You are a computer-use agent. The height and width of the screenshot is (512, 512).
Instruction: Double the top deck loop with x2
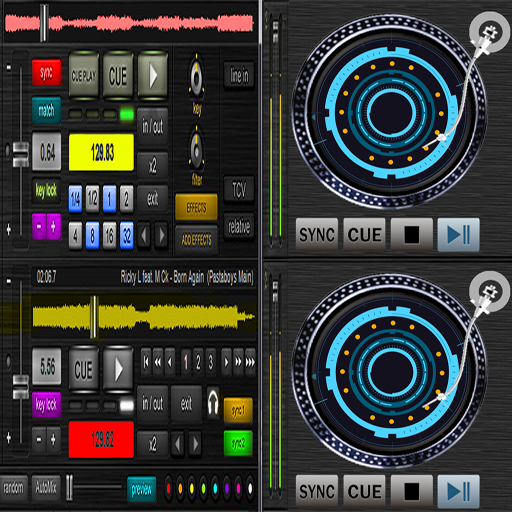point(152,166)
